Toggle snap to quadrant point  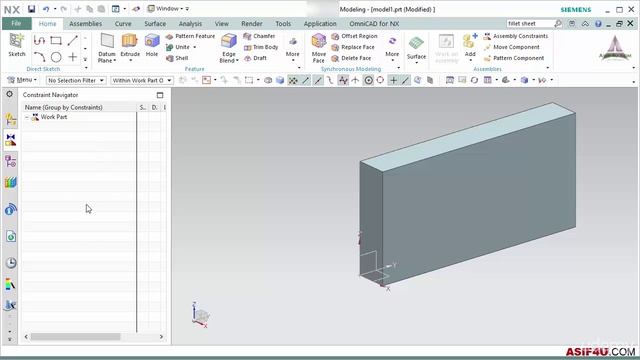pos(380,80)
